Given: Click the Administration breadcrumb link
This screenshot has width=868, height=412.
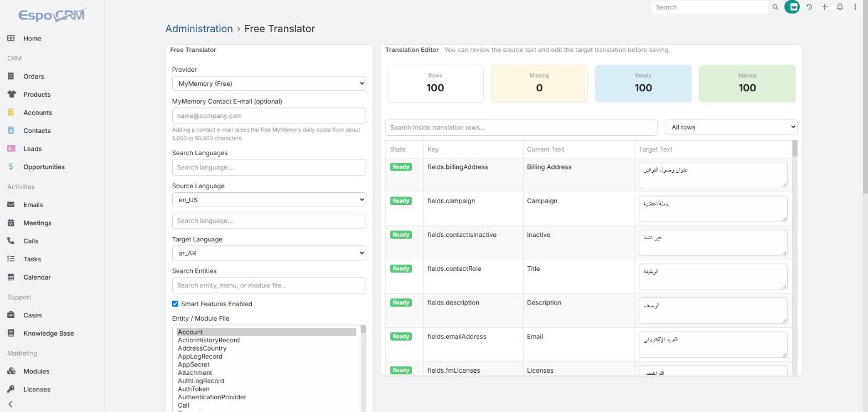Looking at the screenshot, I should (199, 29).
